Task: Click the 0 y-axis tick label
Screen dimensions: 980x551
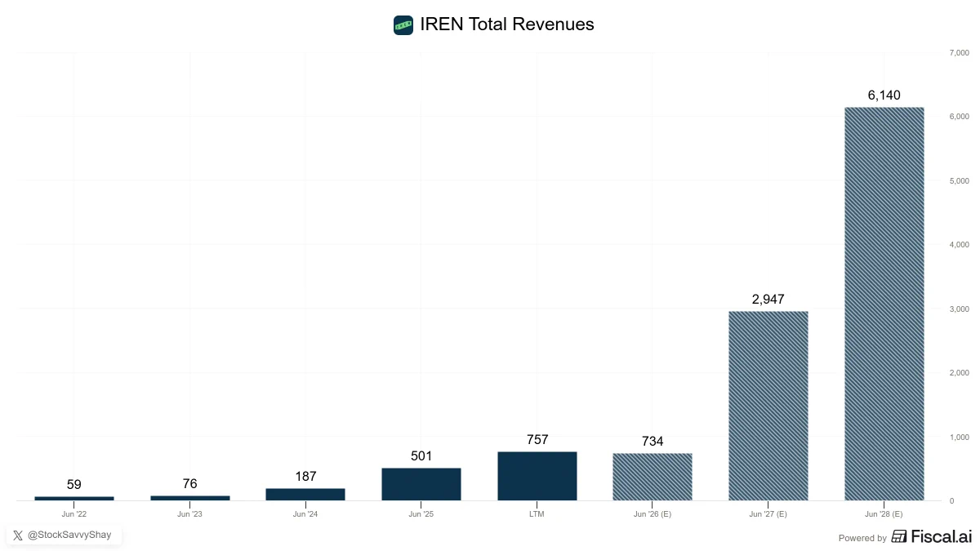Action: [x=951, y=500]
